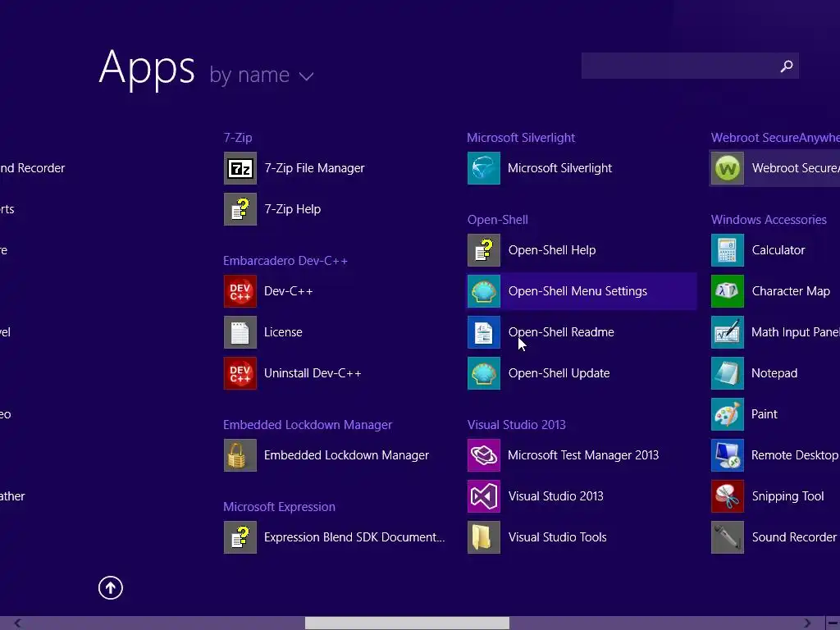Viewport: 840px width, 630px height.
Task: Open the Character Map icon
Action: tap(728, 291)
